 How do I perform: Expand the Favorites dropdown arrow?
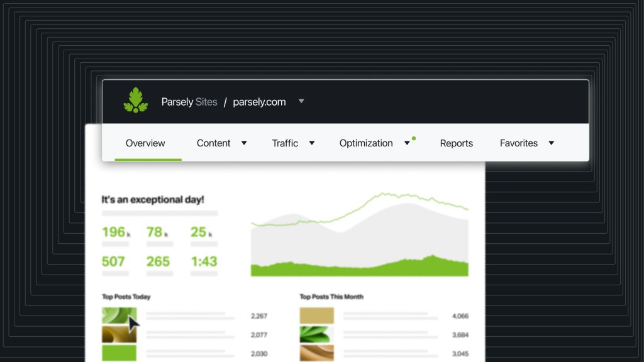(551, 143)
